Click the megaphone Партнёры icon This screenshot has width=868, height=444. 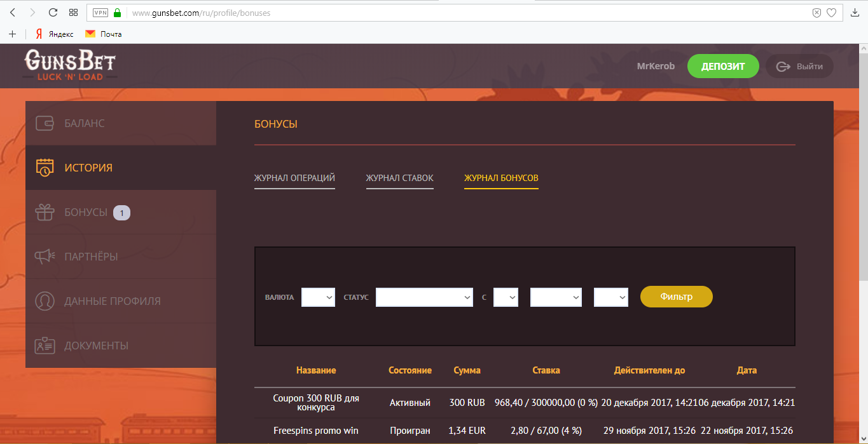pos(45,257)
